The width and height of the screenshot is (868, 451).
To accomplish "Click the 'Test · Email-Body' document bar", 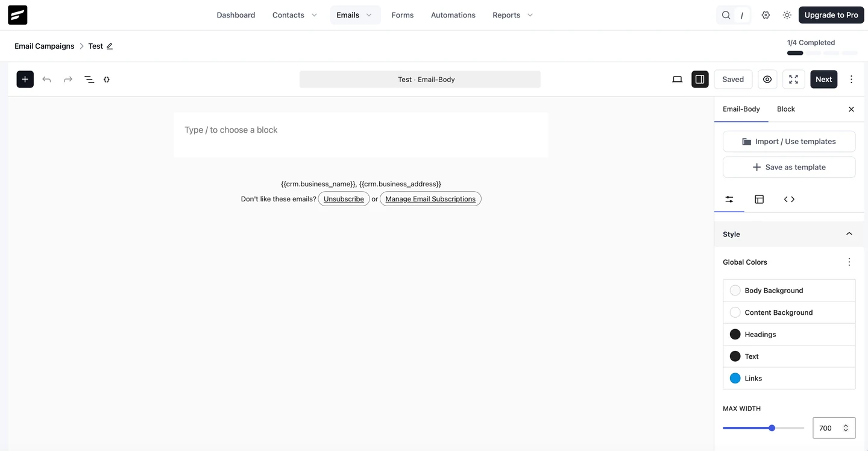I will [x=420, y=79].
